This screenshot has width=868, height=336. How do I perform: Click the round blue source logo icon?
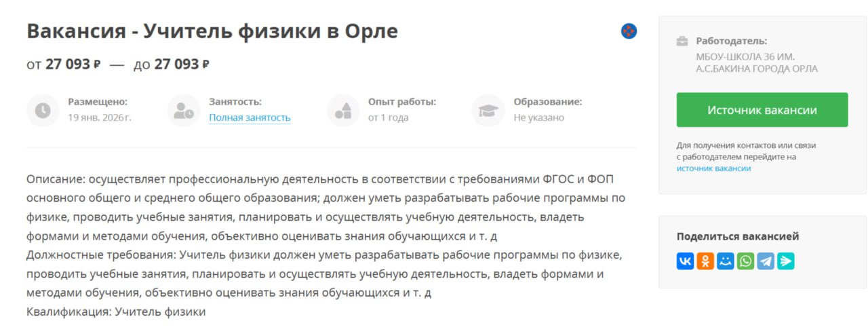pos(629,31)
